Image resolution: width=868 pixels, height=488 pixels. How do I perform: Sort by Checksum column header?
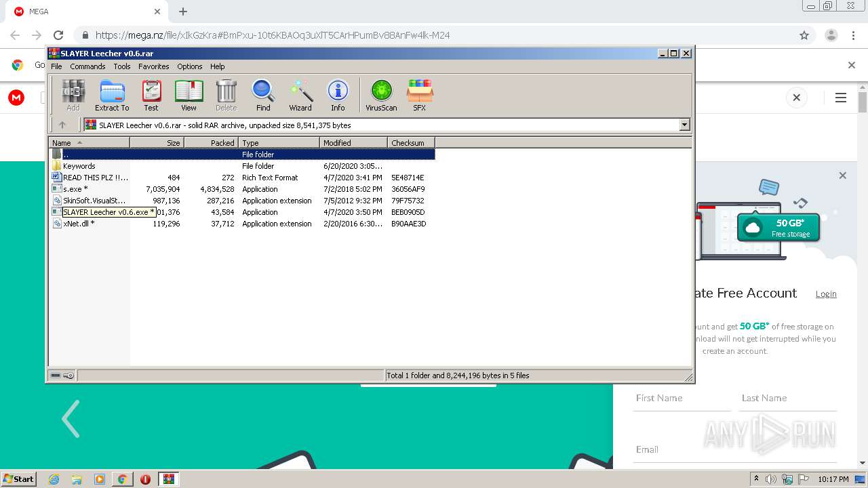[x=411, y=142]
